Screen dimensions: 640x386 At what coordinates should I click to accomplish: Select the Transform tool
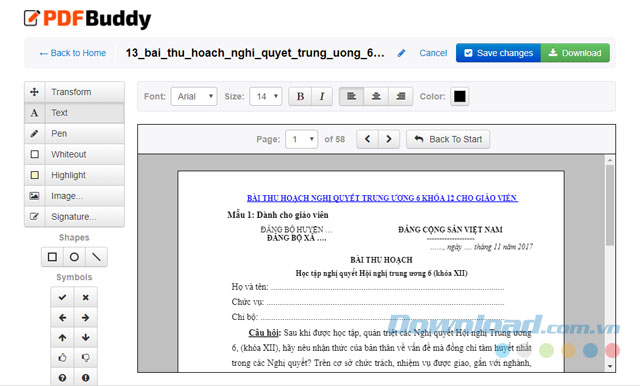click(x=74, y=92)
